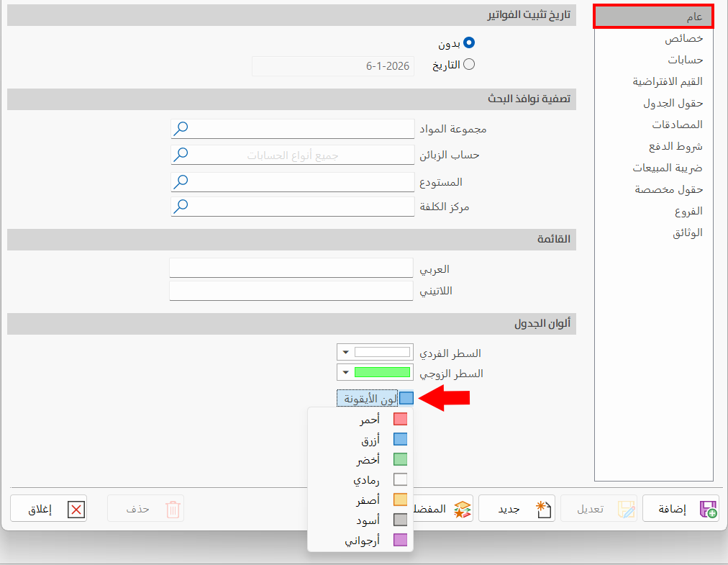Open the عام sidebar tab
Viewport: 728px width, 565px height.
tap(654, 17)
